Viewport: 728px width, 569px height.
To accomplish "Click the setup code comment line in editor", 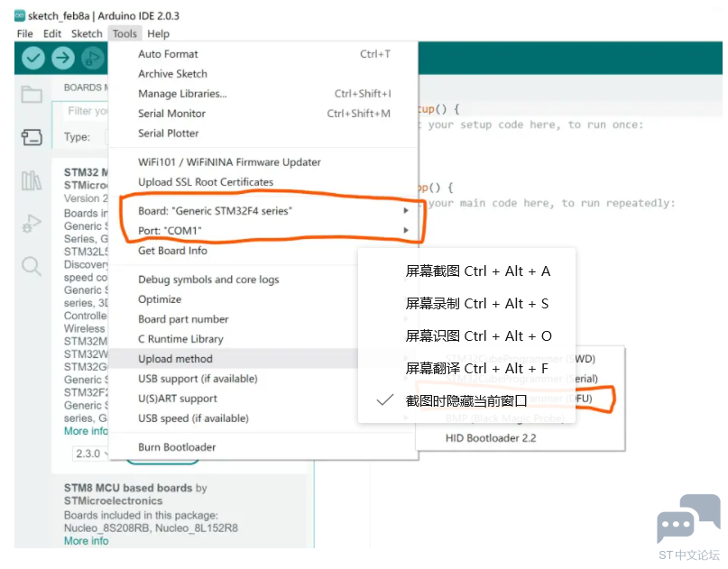I will (530, 124).
